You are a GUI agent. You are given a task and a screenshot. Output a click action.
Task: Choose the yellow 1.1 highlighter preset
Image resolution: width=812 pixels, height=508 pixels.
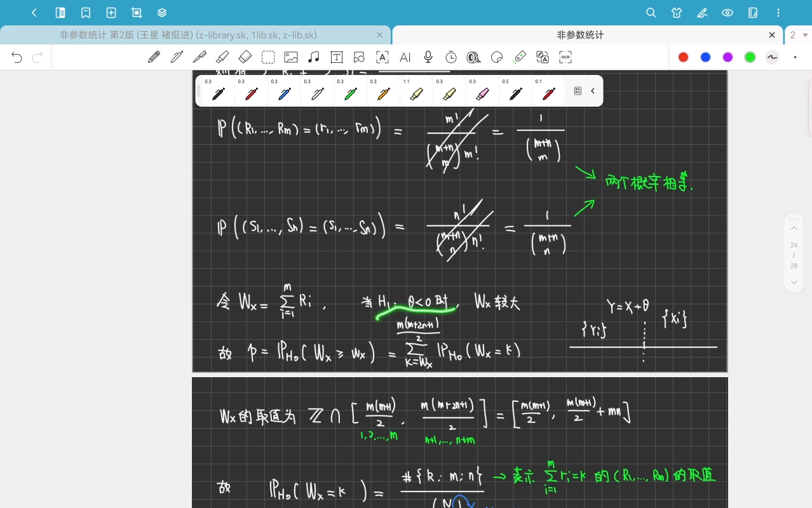(x=417, y=91)
